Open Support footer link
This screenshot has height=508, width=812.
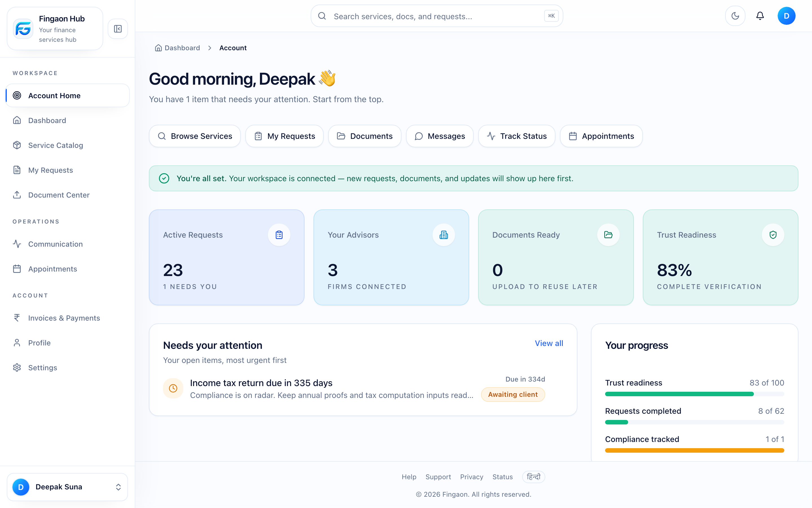tap(438, 477)
